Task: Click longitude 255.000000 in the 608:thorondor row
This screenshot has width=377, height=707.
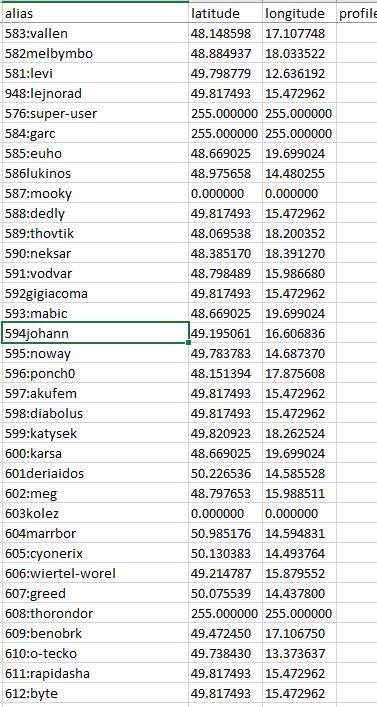Action: click(x=299, y=613)
